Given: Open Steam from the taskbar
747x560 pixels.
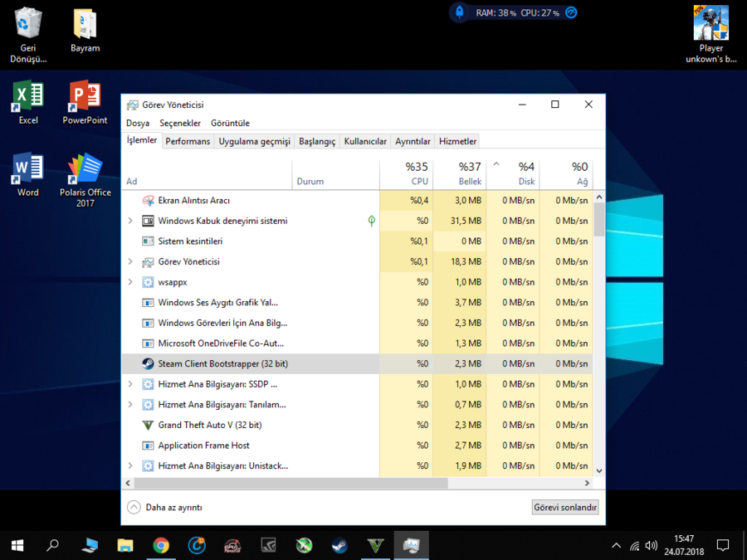Looking at the screenshot, I should [x=339, y=545].
